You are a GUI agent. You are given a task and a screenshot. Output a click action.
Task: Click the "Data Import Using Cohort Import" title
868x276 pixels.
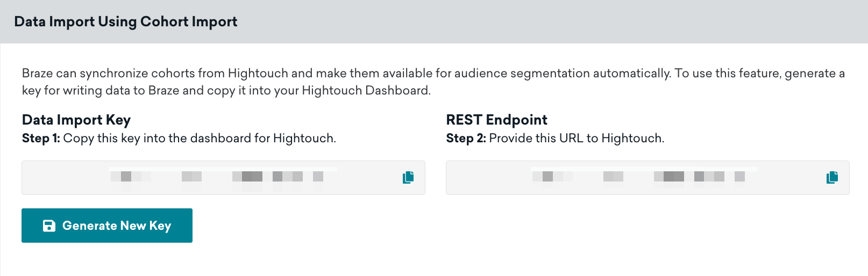click(125, 21)
